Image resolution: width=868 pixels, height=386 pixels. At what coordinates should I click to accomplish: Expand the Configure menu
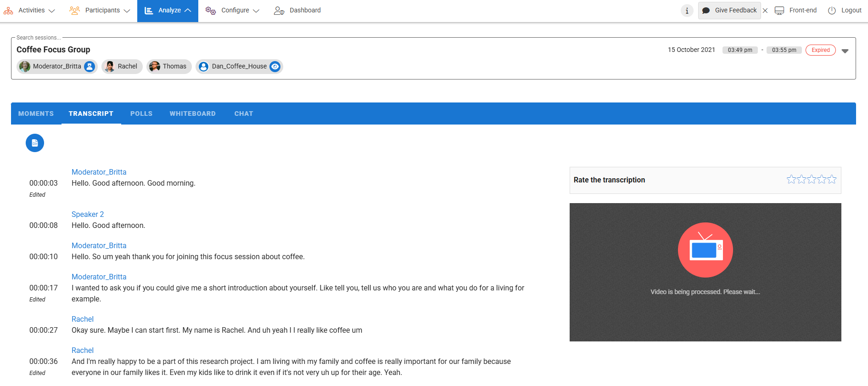tap(233, 11)
